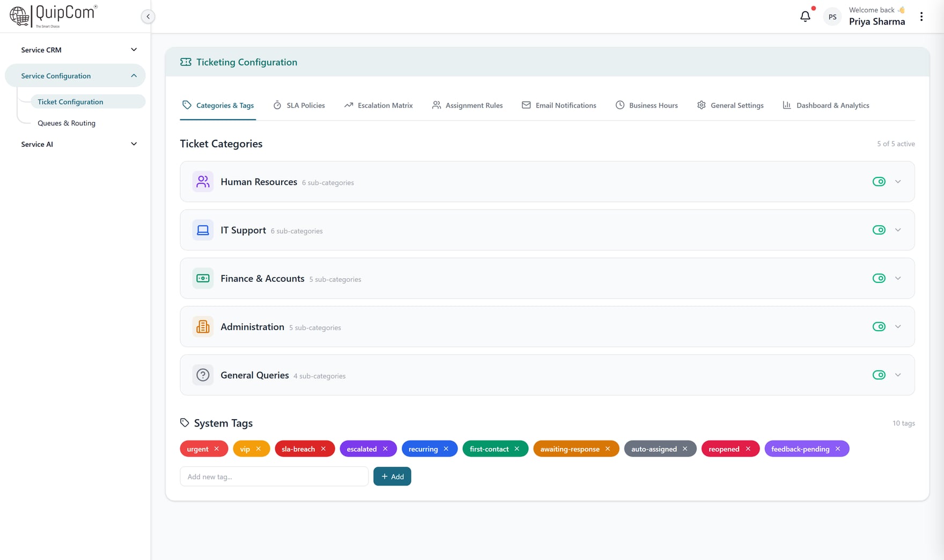The width and height of the screenshot is (944, 560).
Task: Click the Human Resources category icon
Action: [x=203, y=182]
